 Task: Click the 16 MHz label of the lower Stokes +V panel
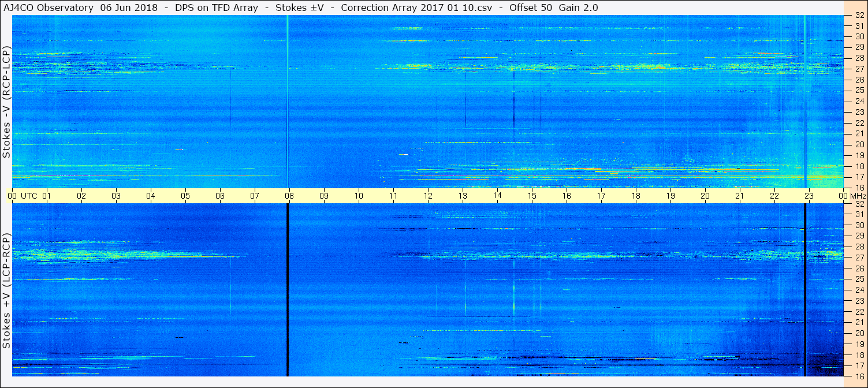859,376
